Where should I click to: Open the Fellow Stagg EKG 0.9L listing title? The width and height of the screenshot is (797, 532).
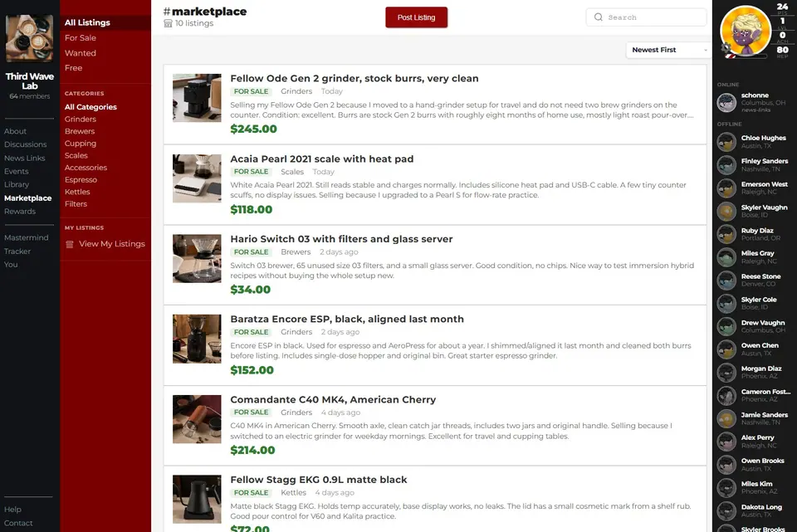pos(319,480)
